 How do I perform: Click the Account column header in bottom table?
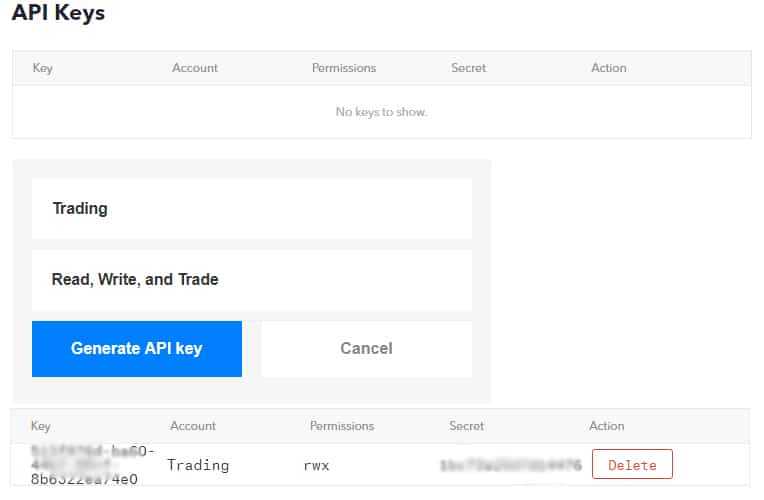click(193, 426)
